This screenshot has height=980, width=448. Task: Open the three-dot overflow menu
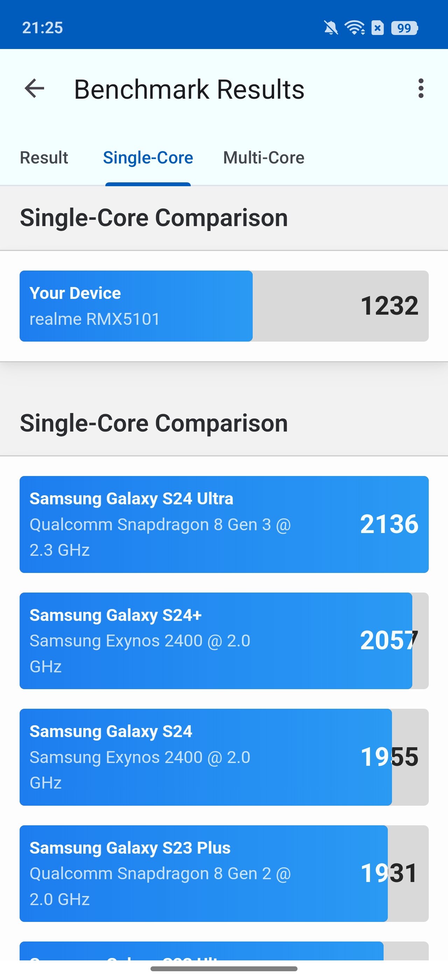tap(421, 89)
